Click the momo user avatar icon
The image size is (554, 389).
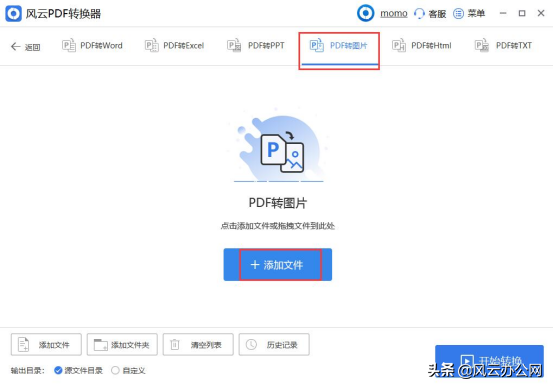(x=365, y=13)
